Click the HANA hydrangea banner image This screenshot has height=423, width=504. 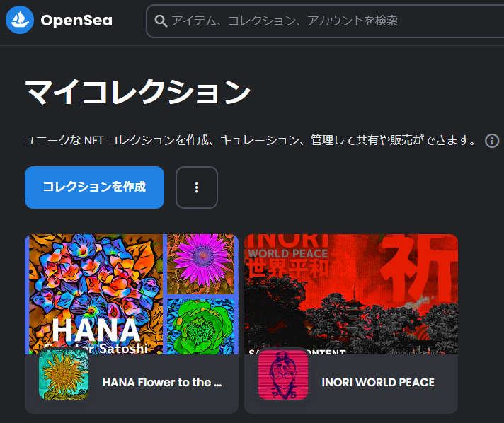tap(96, 294)
